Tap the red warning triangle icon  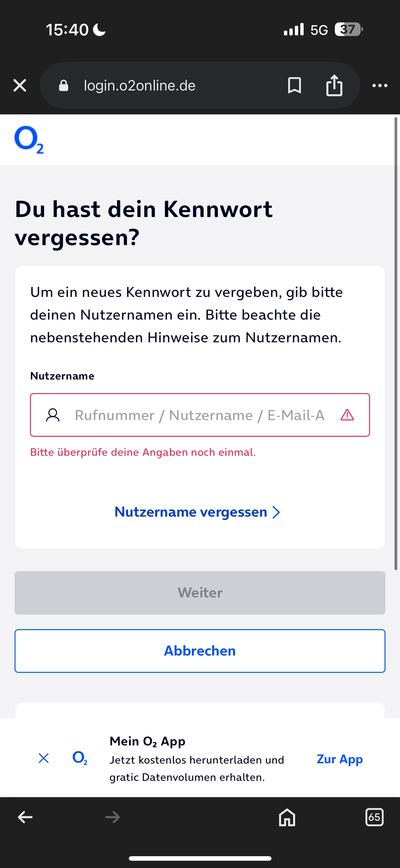pyautogui.click(x=347, y=415)
